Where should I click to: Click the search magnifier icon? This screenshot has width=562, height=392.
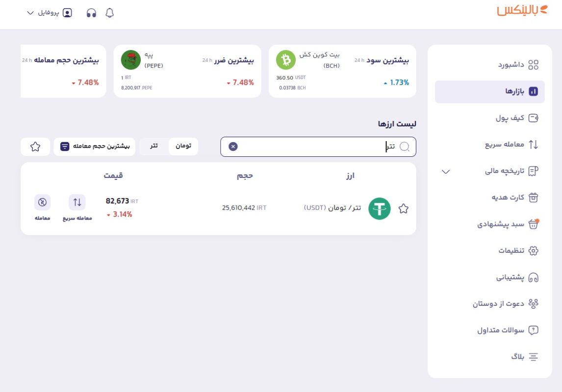tap(405, 147)
